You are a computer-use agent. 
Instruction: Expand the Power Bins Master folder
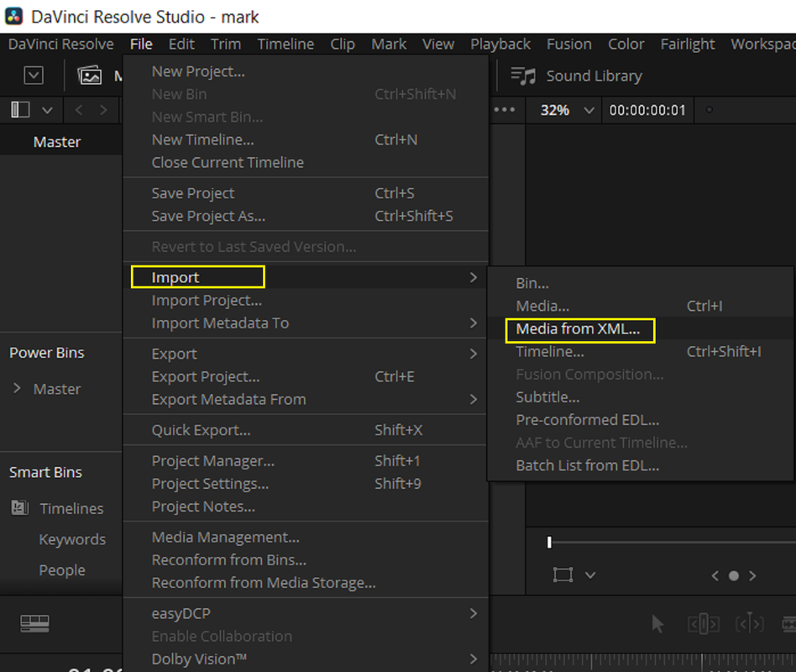click(18, 389)
